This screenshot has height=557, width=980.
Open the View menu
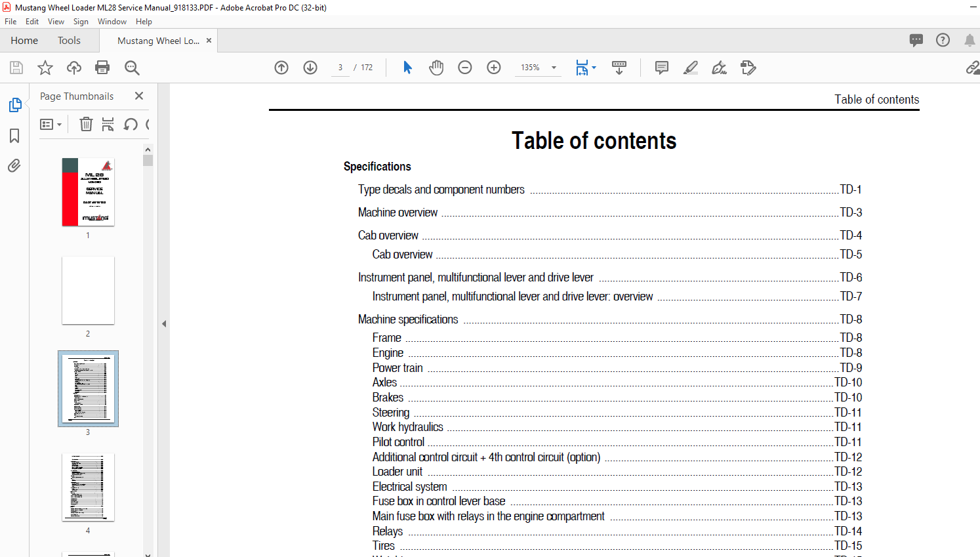[56, 22]
